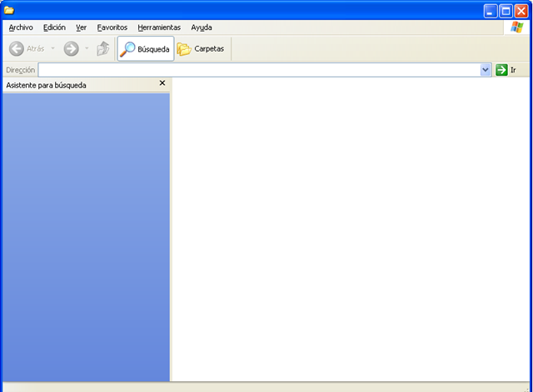
Task: Click the up one folder icon
Action: 103,48
